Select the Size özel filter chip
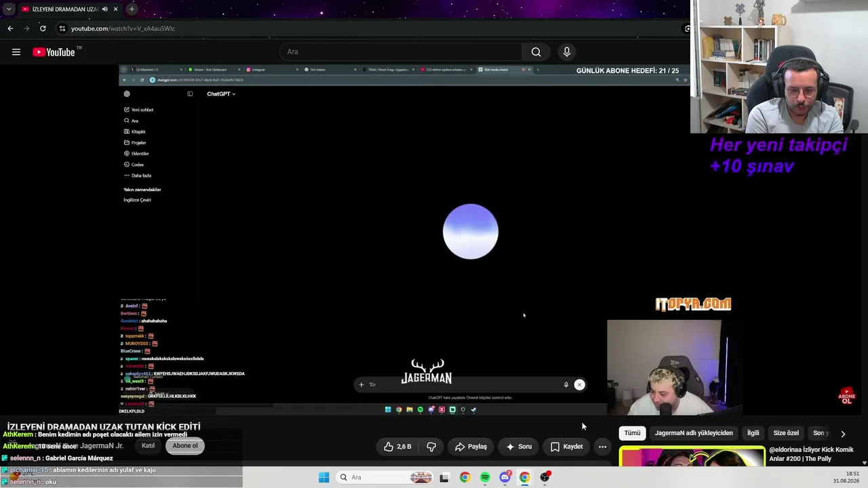Screen dimensions: 868x488 (x=786, y=433)
